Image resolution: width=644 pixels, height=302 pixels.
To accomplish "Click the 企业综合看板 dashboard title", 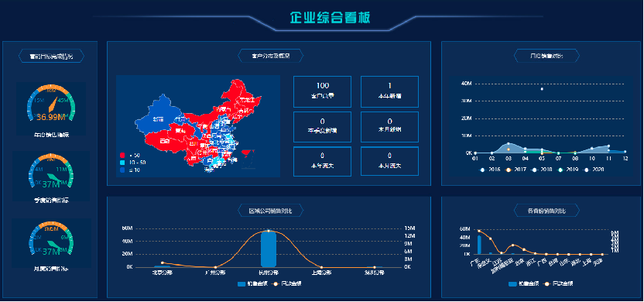I will click(331, 18).
